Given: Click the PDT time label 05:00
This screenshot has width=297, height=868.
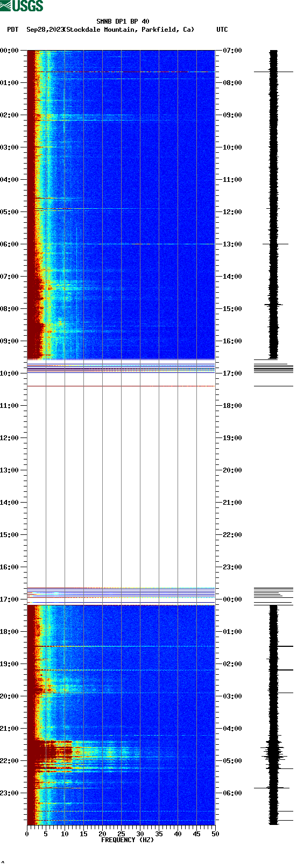Looking at the screenshot, I should click(x=10, y=212).
